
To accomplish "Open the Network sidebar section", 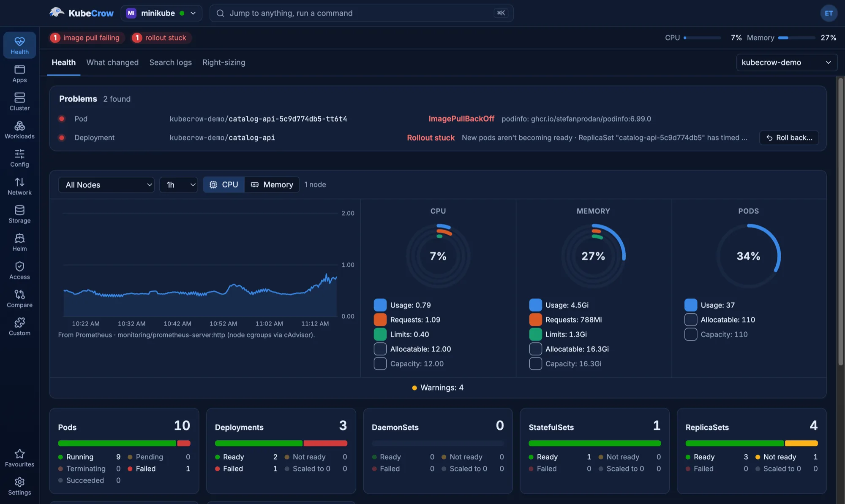I will pyautogui.click(x=19, y=186).
